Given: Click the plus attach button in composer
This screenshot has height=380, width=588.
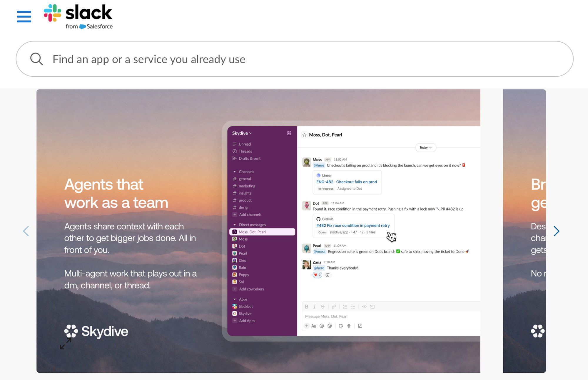Looking at the screenshot, I should point(307,326).
